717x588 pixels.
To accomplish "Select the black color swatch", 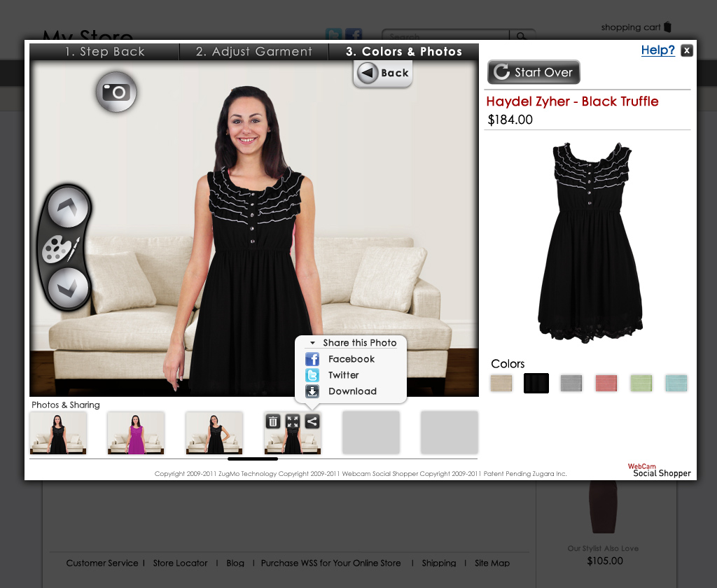I will (x=536, y=383).
